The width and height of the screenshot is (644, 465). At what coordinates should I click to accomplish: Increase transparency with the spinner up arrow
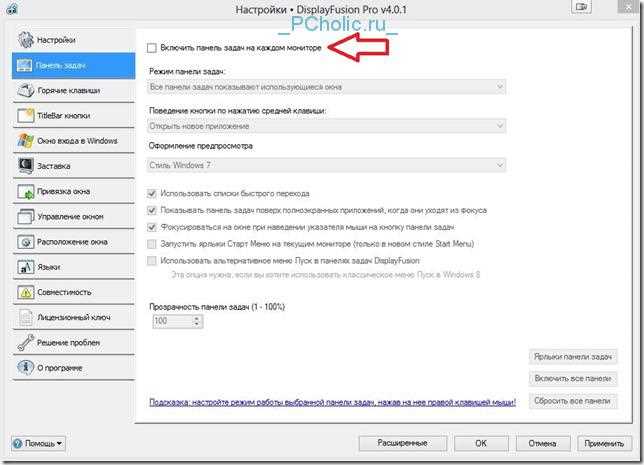197,318
